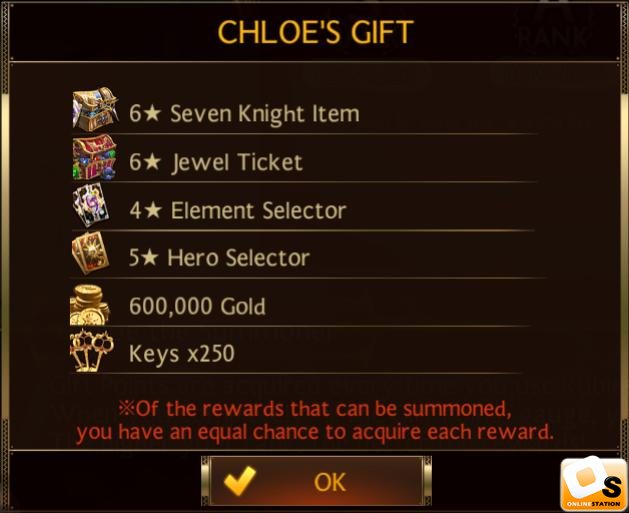Click the yellow checkmark on OK button
This screenshot has width=629, height=513.
click(x=240, y=481)
